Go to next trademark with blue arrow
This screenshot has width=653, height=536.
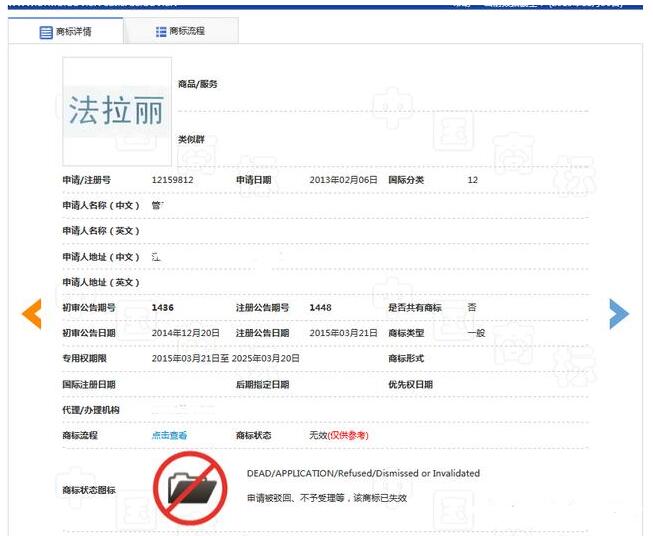point(619,314)
